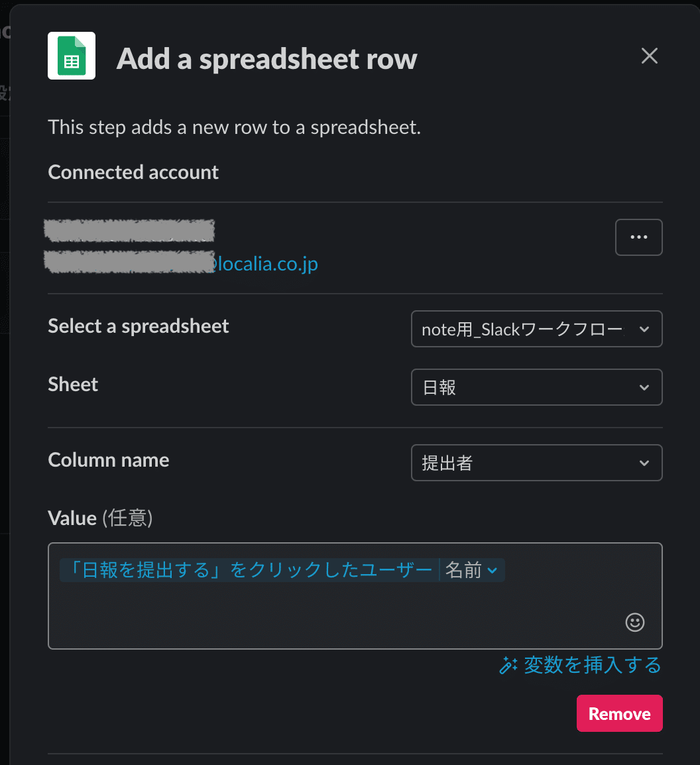Click the magic wand variable icon
700x765 pixels.
(507, 665)
